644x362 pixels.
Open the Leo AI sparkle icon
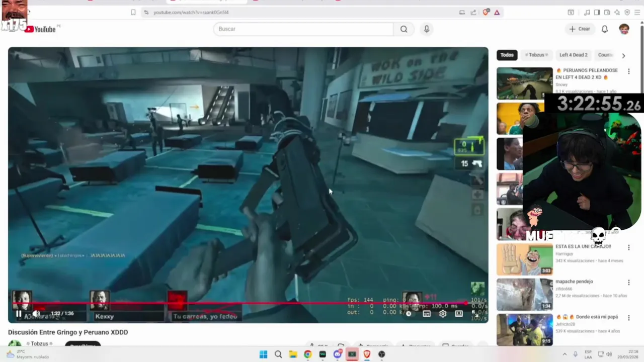(x=617, y=12)
